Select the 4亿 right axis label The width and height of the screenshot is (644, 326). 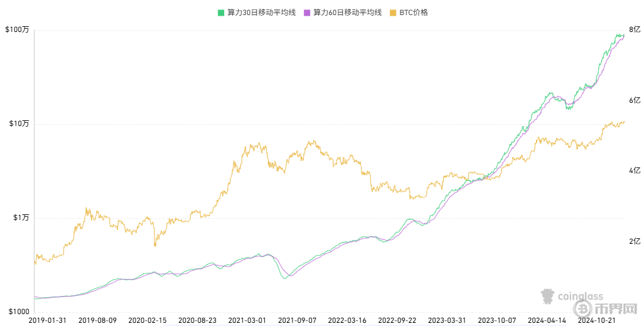click(x=635, y=171)
